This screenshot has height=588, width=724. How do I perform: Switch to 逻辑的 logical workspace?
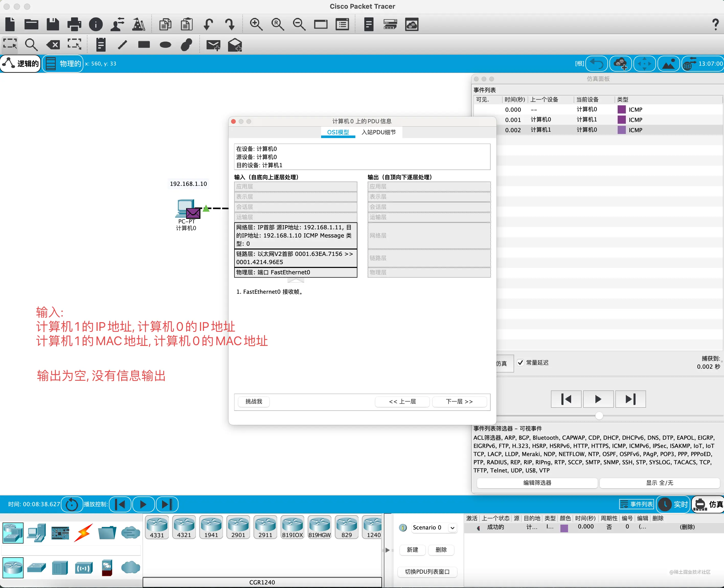[x=21, y=64]
